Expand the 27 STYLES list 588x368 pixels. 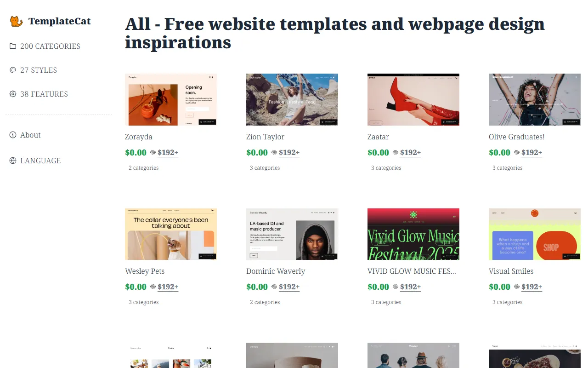click(x=39, y=70)
